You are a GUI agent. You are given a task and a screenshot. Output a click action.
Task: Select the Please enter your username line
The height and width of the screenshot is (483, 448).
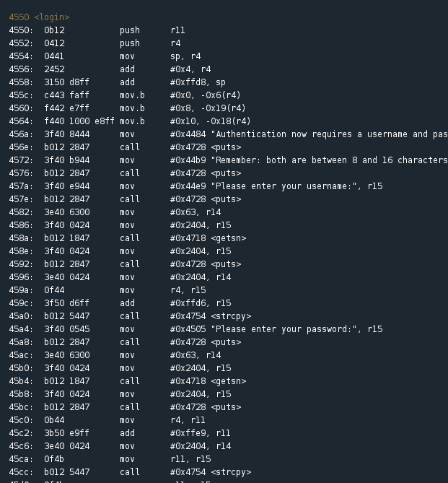(196, 186)
